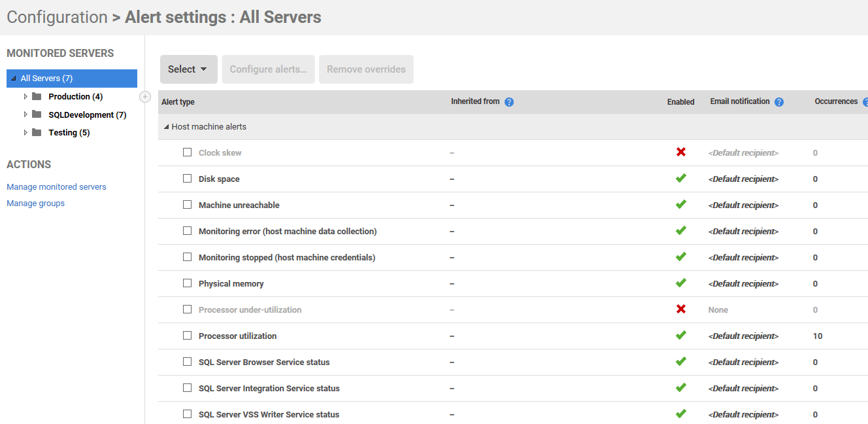Select All Servers in the tree

tap(46, 79)
